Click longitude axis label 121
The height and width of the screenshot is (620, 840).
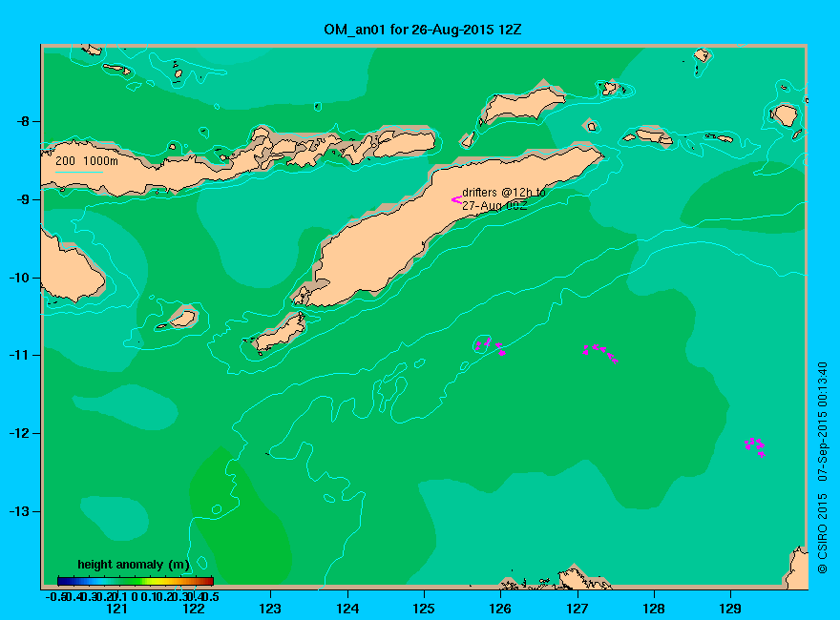click(x=116, y=609)
